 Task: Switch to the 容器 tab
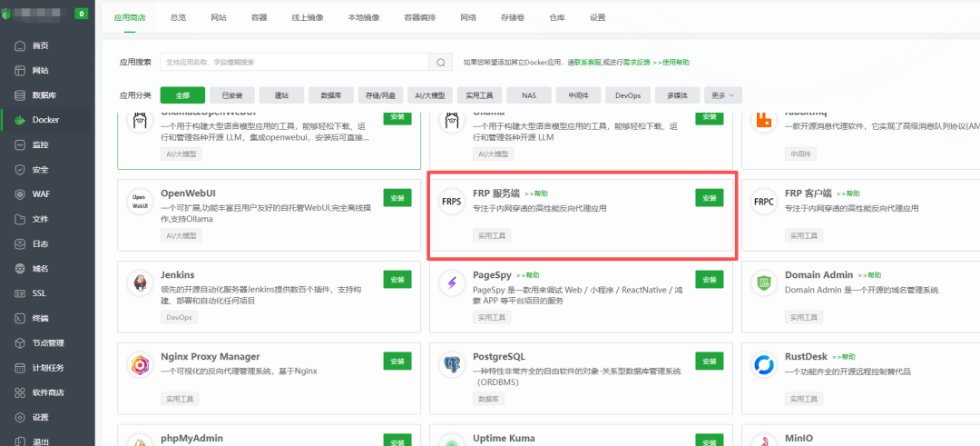(x=260, y=17)
